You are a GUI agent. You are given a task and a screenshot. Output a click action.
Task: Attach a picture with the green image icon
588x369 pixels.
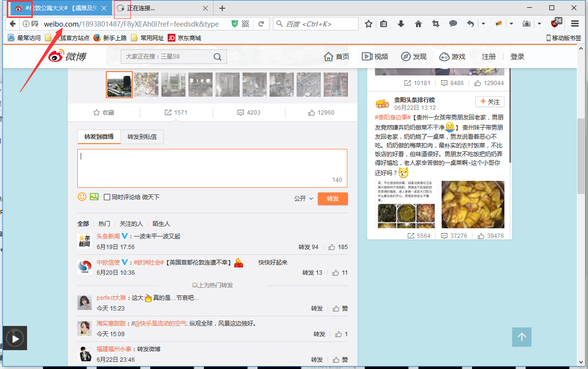click(x=94, y=197)
